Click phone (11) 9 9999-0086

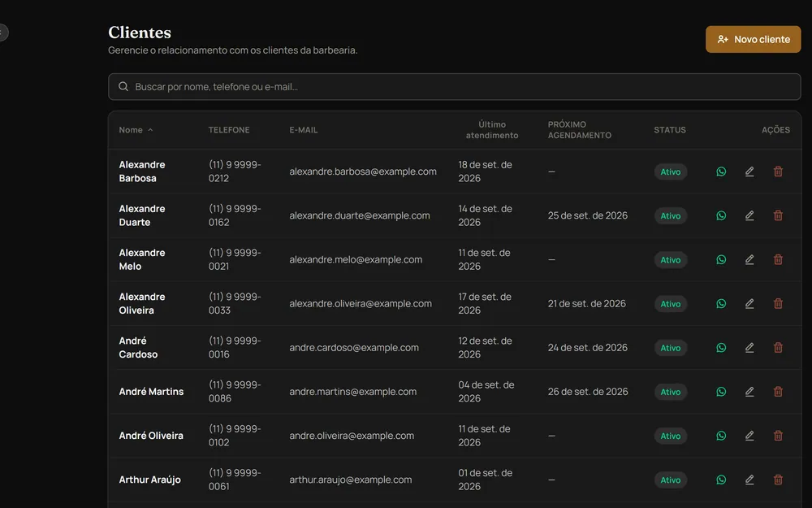pyautogui.click(x=235, y=392)
